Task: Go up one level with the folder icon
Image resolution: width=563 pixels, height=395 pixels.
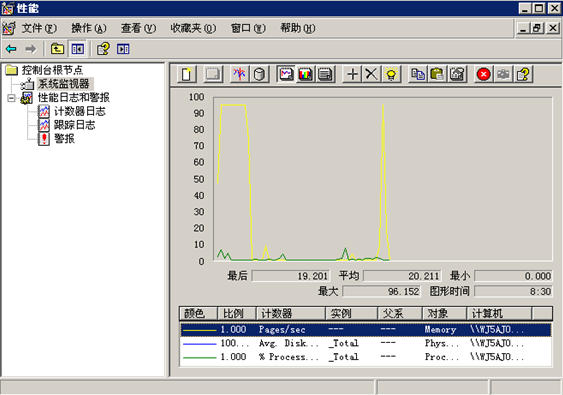Action: pos(57,49)
